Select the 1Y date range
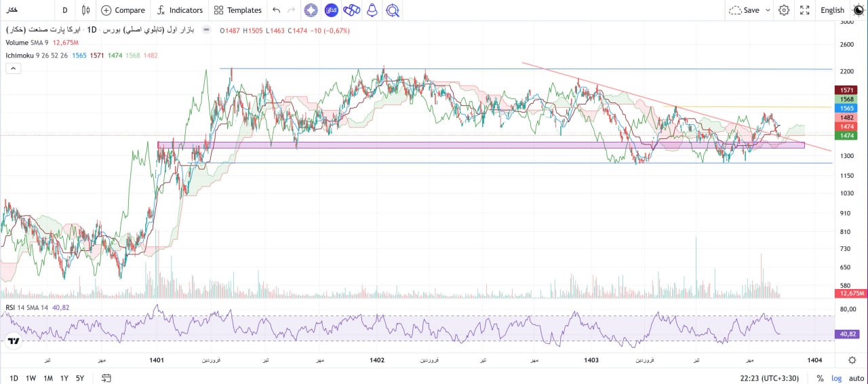 pyautogui.click(x=64, y=378)
